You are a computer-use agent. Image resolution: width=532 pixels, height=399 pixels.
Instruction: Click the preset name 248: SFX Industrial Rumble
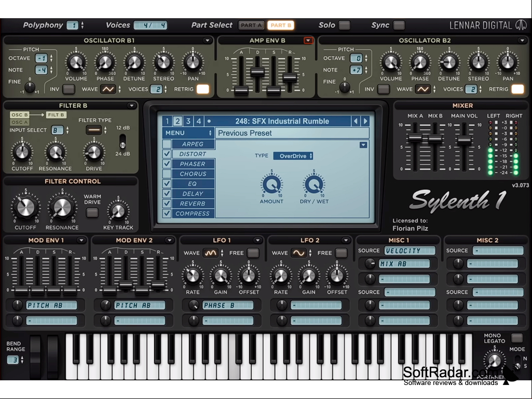tap(282, 121)
